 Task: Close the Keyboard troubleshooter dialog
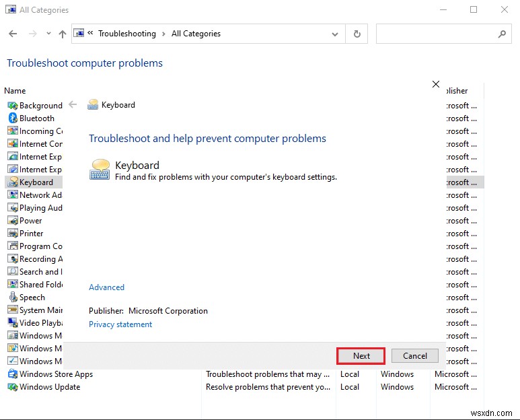436,84
